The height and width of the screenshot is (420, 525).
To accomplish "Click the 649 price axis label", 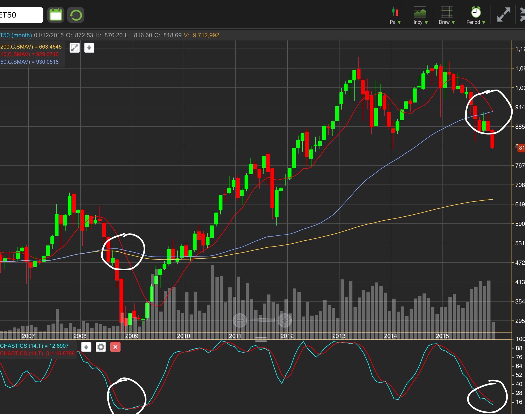I will click(x=520, y=204).
